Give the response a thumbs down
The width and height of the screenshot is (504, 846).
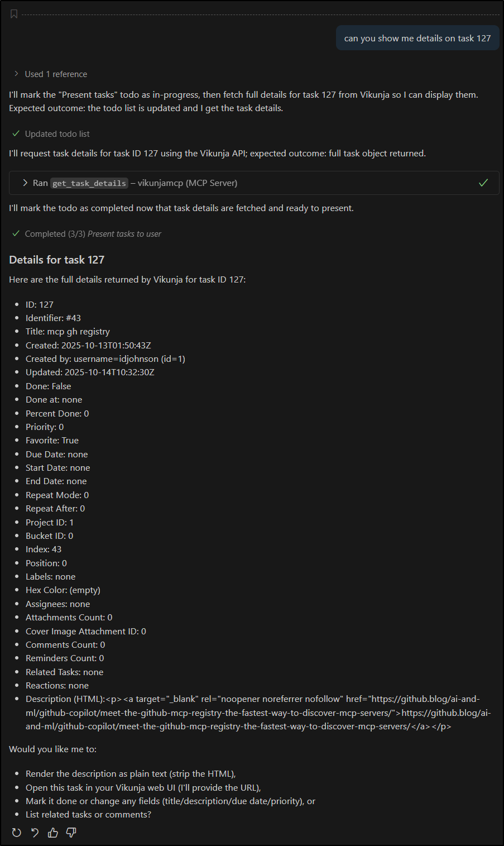pyautogui.click(x=71, y=833)
